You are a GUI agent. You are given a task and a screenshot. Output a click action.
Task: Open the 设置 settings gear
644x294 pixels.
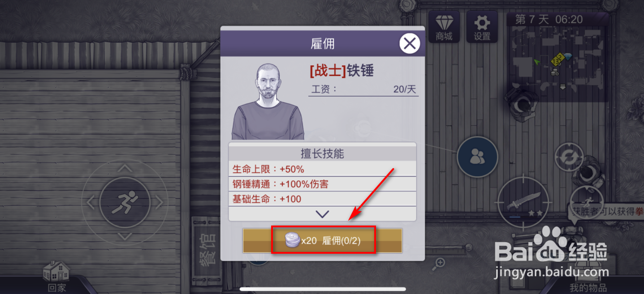482,27
